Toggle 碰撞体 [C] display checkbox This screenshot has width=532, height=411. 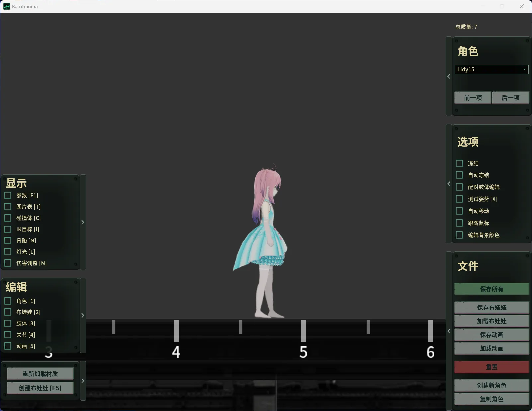click(8, 218)
